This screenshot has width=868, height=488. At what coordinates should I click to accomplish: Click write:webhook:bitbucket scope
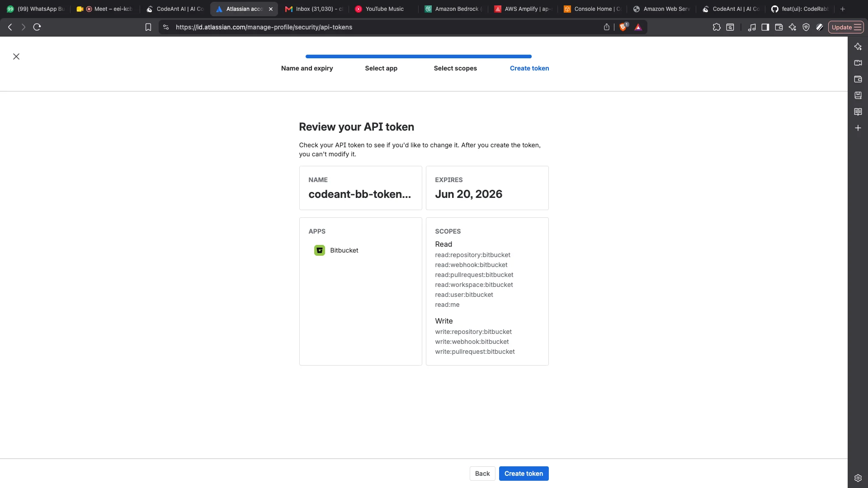[472, 342]
